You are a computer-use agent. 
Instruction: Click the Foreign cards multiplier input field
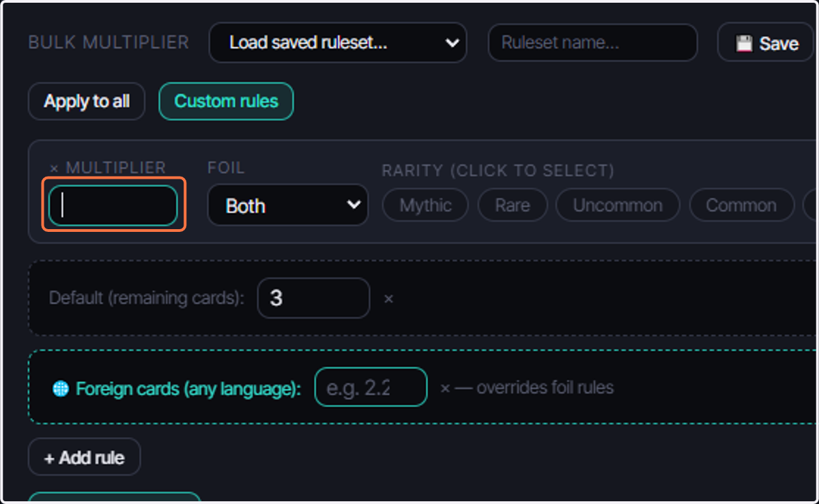[x=371, y=387]
